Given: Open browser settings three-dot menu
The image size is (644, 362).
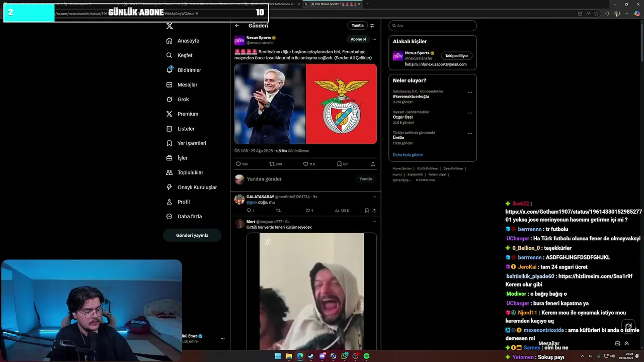Looking at the screenshot, I should (627, 14).
